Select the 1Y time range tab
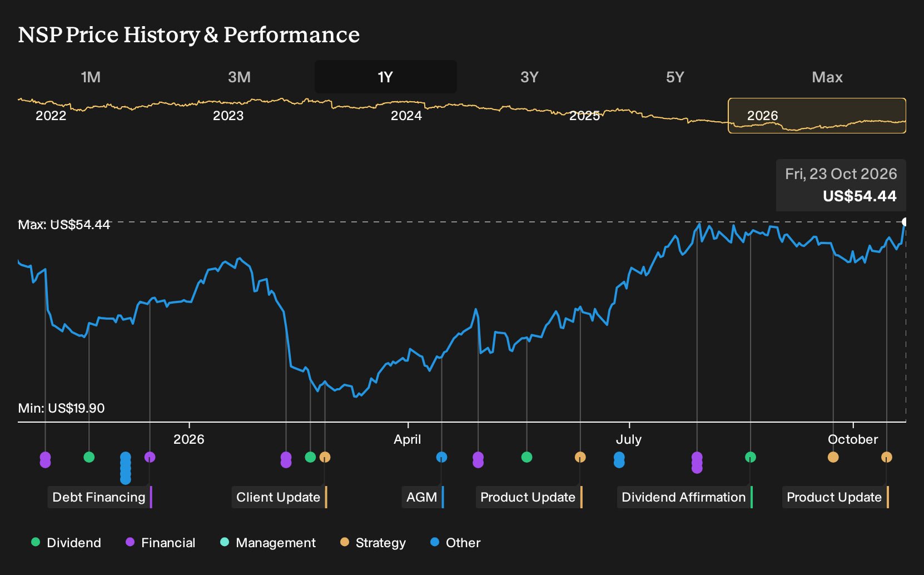Screen dimensions: 924x575 [386, 77]
